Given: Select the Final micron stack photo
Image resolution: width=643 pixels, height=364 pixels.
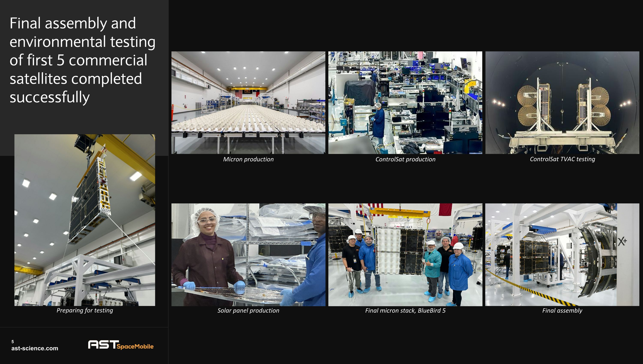Looking at the screenshot, I should point(405,255).
